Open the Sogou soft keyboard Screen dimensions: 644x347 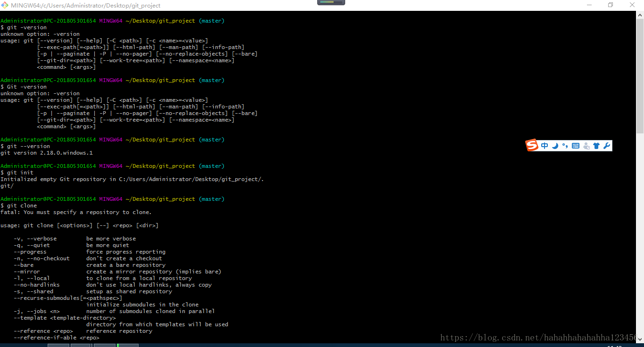(576, 145)
